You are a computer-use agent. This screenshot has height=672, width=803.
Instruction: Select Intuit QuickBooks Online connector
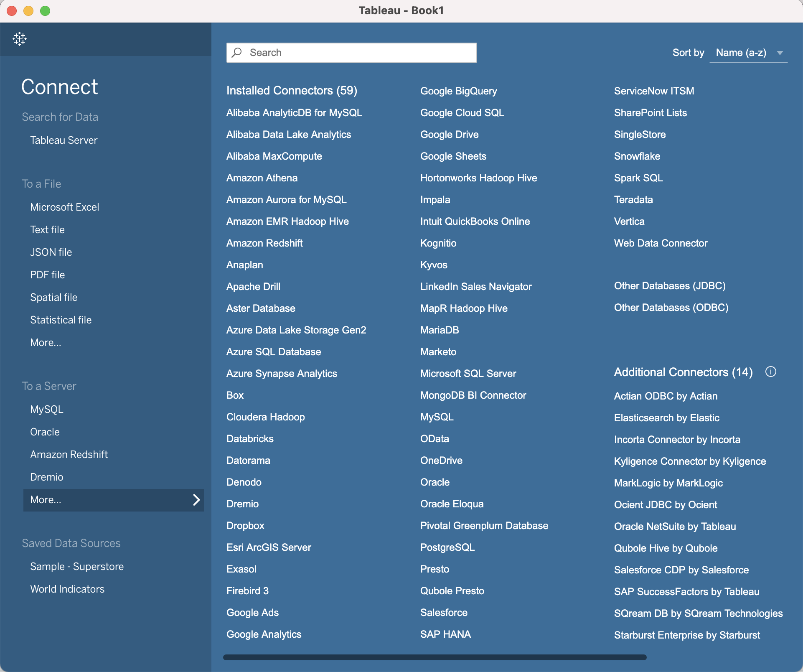475,221
